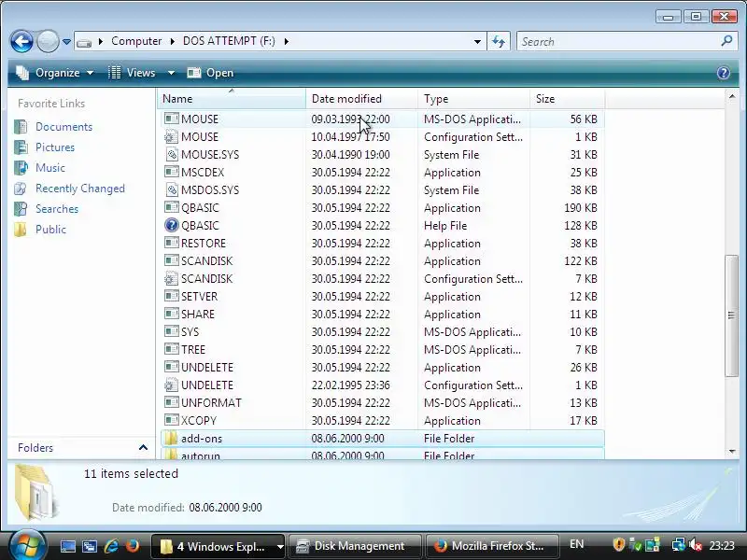The image size is (747, 560).
Task: Click the Forward navigation arrow button
Action: [x=49, y=41]
